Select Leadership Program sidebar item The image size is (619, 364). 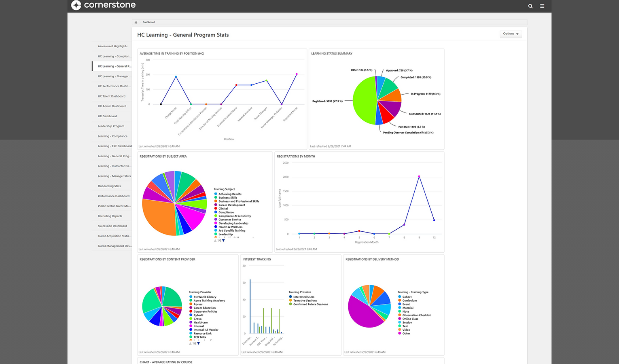coord(111,126)
